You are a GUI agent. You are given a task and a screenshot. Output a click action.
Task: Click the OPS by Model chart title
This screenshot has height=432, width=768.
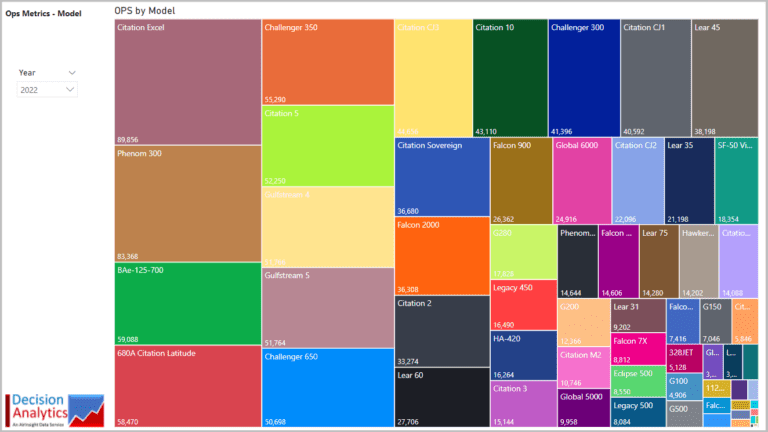click(x=144, y=10)
